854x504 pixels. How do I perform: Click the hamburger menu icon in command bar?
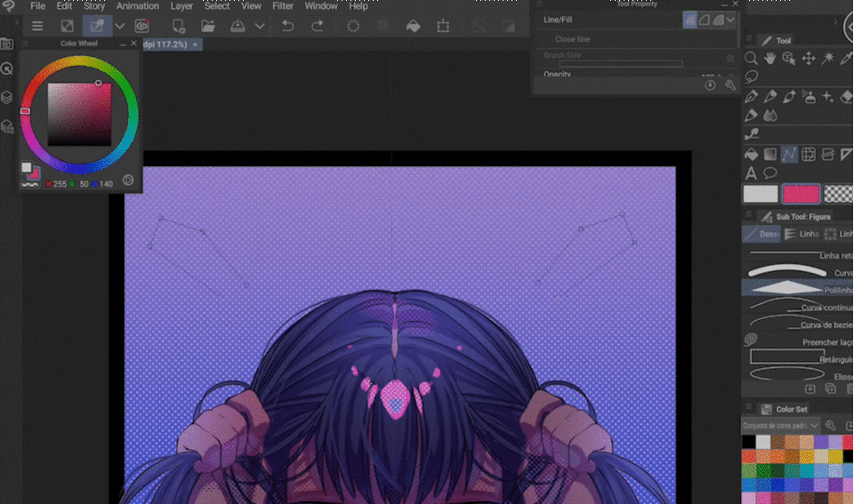pos(37,26)
